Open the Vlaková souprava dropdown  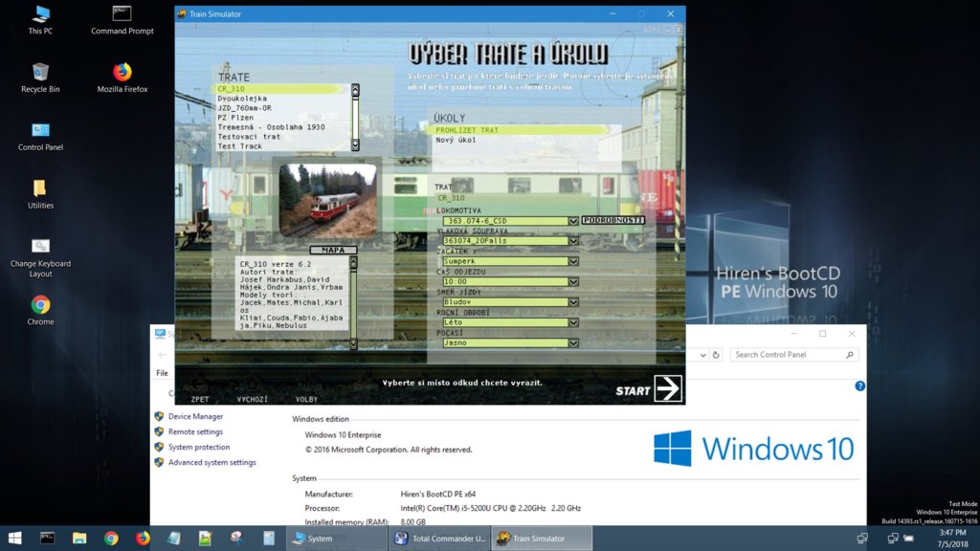(x=573, y=241)
